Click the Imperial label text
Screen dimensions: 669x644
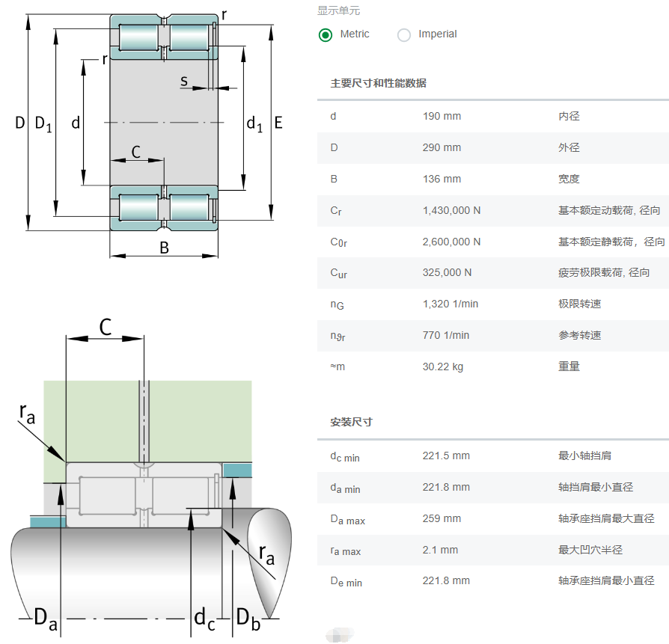(437, 34)
